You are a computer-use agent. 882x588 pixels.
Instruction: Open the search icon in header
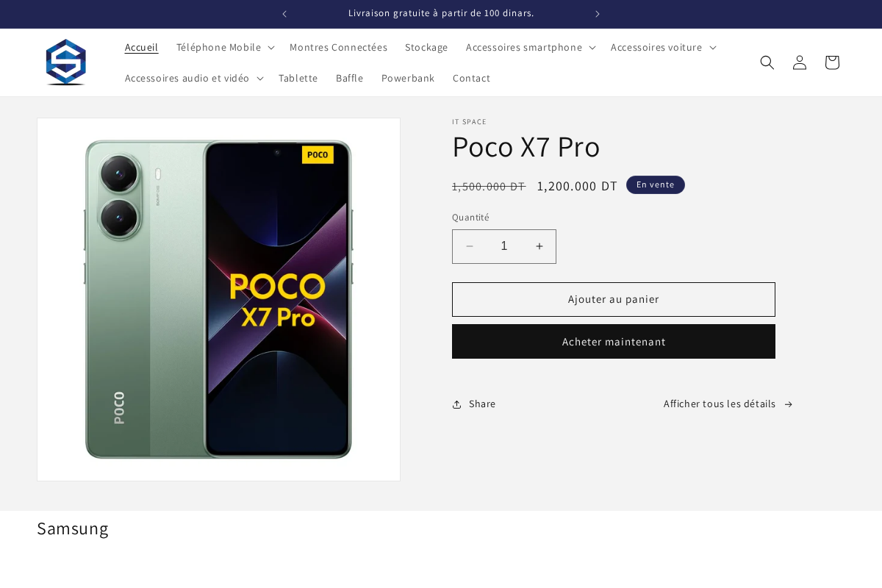click(767, 62)
